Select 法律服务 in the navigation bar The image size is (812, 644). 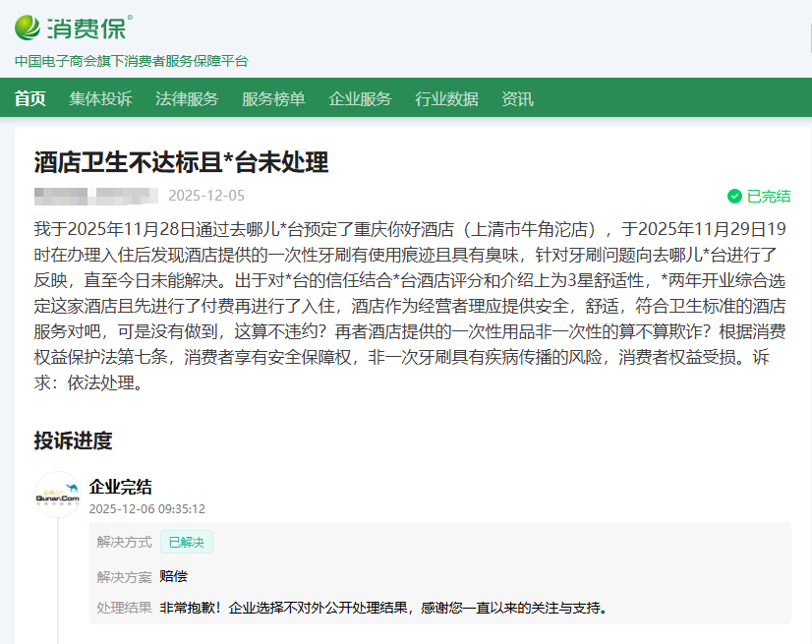point(187,98)
